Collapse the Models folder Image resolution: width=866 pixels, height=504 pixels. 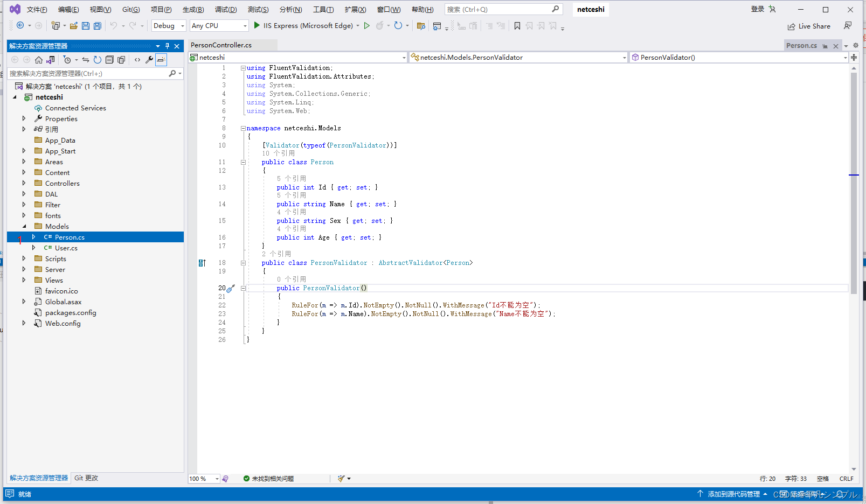[x=24, y=226]
